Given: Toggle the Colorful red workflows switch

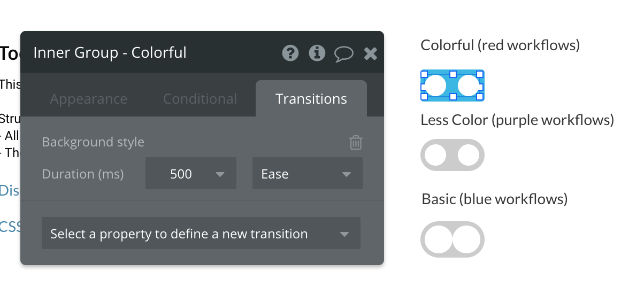Looking at the screenshot, I should coord(452,86).
